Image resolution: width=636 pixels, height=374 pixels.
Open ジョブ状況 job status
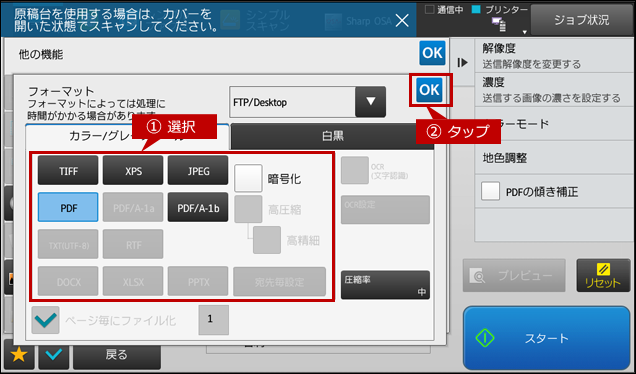click(x=581, y=20)
